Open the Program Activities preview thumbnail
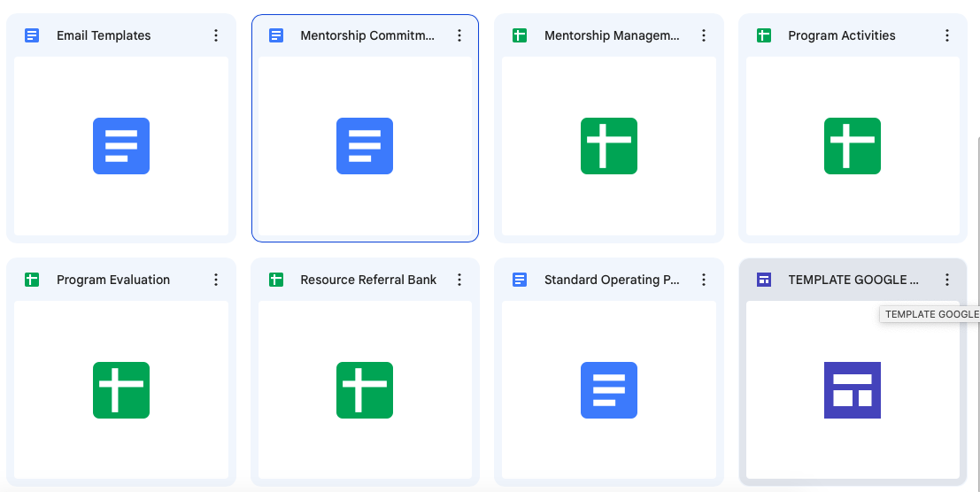This screenshot has height=492, width=980. pos(853,146)
